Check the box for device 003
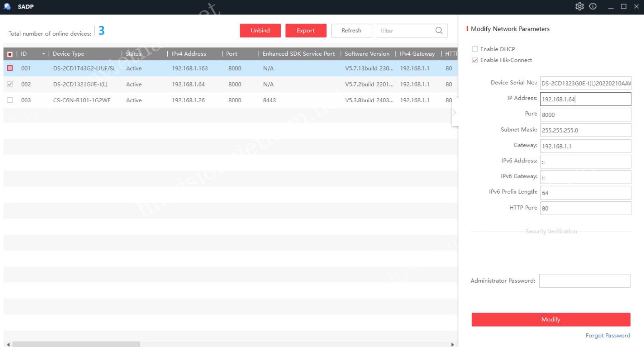644x347 pixels. tap(10, 100)
